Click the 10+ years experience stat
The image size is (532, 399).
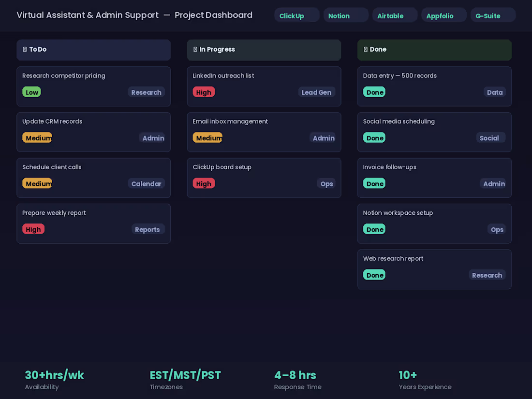pos(425,380)
